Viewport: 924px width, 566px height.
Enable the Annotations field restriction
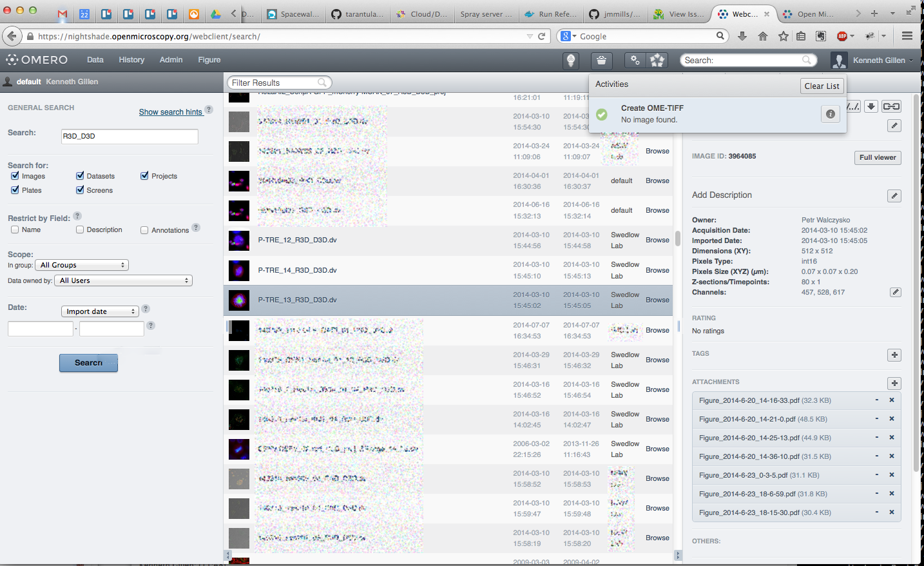(x=144, y=230)
